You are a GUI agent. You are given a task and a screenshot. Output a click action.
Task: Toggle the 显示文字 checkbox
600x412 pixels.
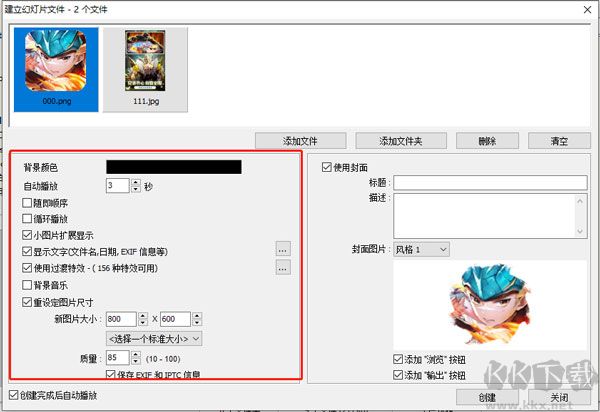click(27, 251)
